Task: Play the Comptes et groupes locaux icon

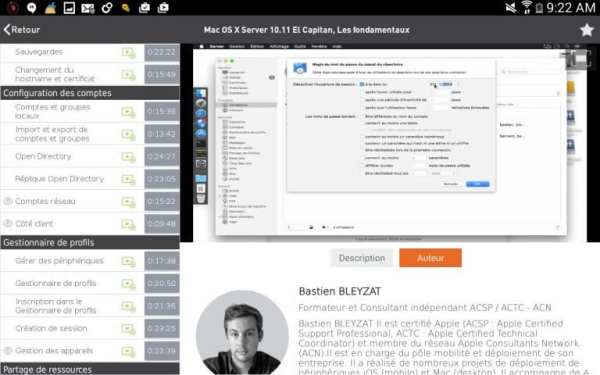Action: coord(129,112)
